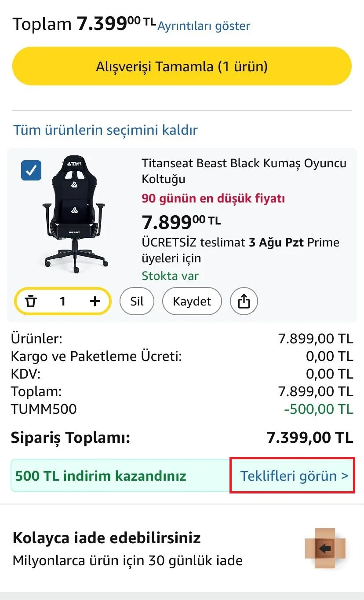This screenshot has height=600, width=364.
Task: Expand Ayrıntıları göster link
Action: tap(204, 26)
